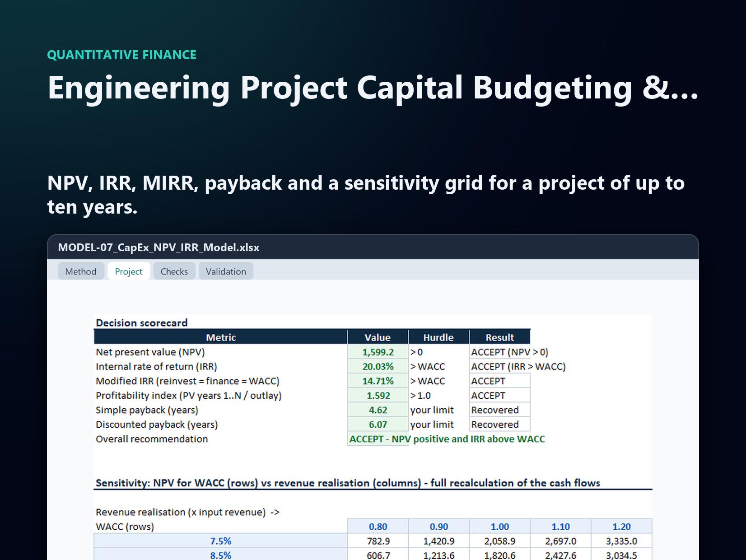Select the 7.5% WACC row header
746x560 pixels.
[x=221, y=541]
